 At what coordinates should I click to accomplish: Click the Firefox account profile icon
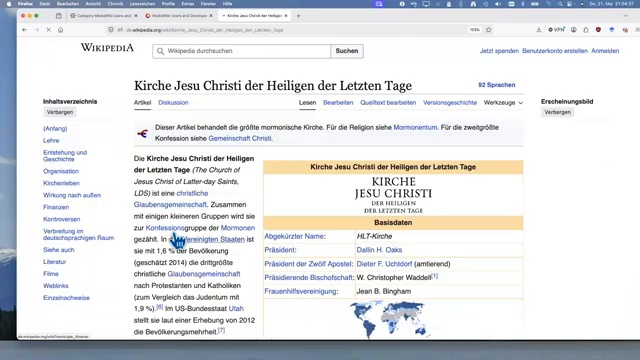coord(573,30)
